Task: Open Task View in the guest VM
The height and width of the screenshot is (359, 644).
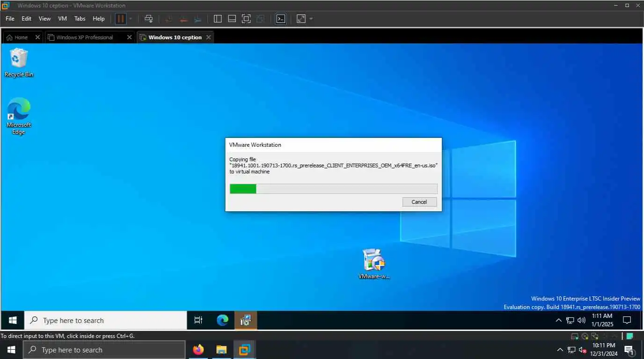Action: tap(198, 320)
